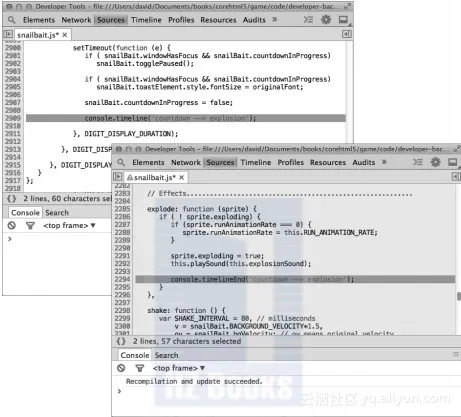
Task: Click line number 2294 in the front window gutter
Action: coord(122,279)
